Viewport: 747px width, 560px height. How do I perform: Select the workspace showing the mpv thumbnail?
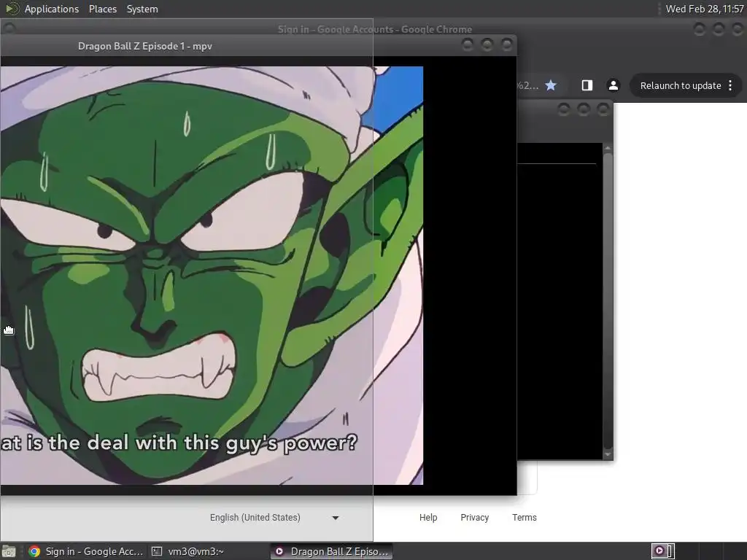pyautogui.click(x=662, y=551)
